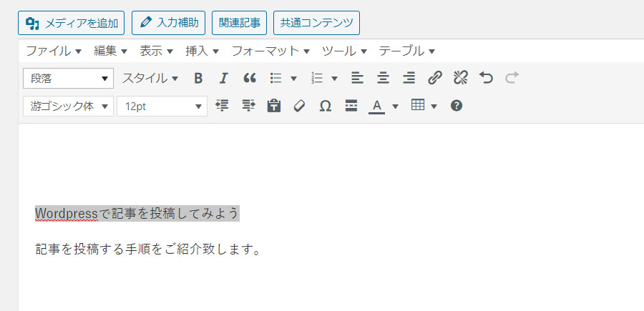Image resolution: width=644 pixels, height=311 pixels.
Task: Click the insert link icon
Action: tap(434, 78)
